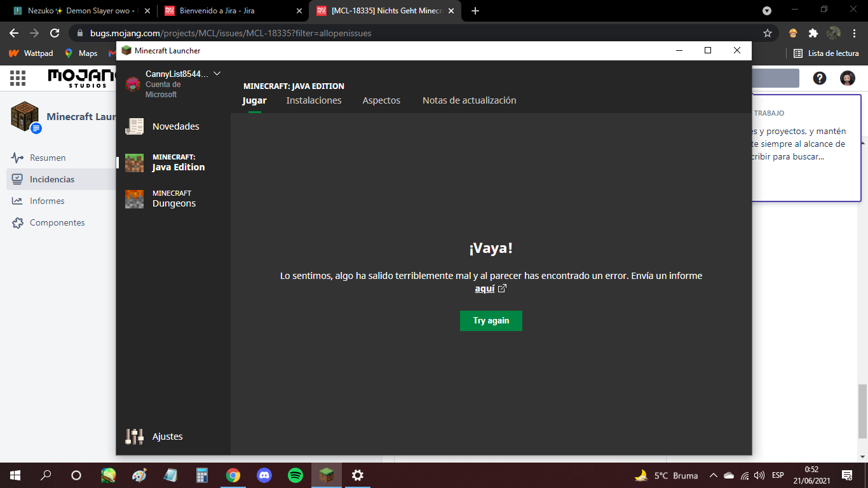The image size is (868, 488).
Task: Open the Windows Start menu
Action: coord(15,475)
